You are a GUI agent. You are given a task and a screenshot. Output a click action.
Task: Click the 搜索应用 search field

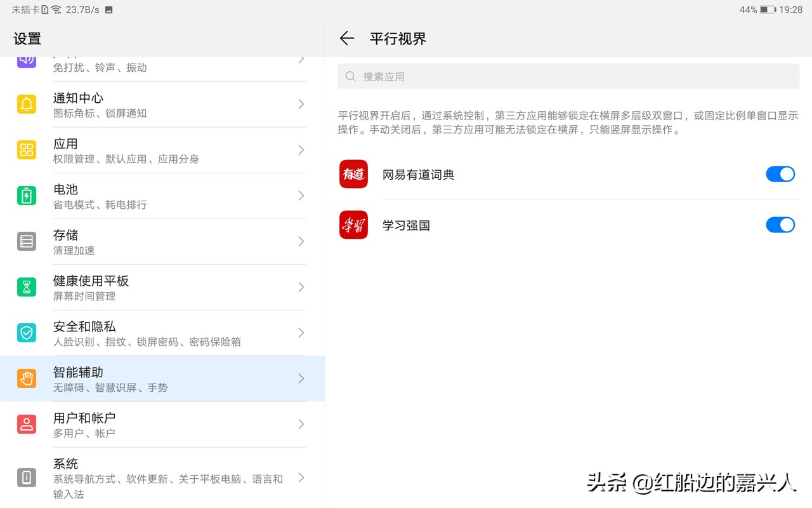(x=567, y=76)
